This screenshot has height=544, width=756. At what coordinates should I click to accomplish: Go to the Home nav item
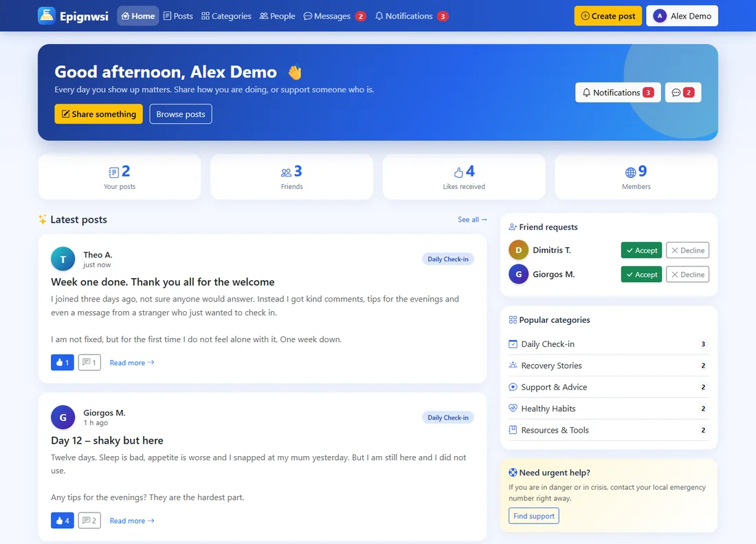coord(138,16)
